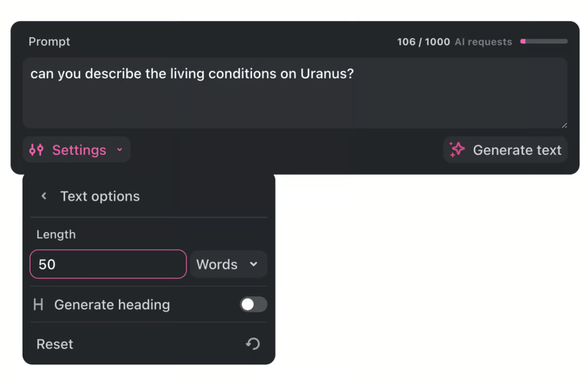Click the Settings button label
This screenshot has width=588, height=384.
point(79,150)
